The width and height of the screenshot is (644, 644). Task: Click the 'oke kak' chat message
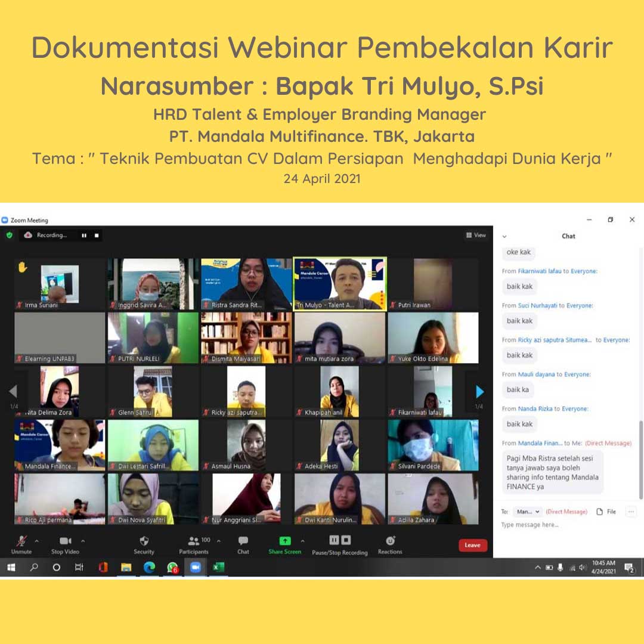[518, 252]
